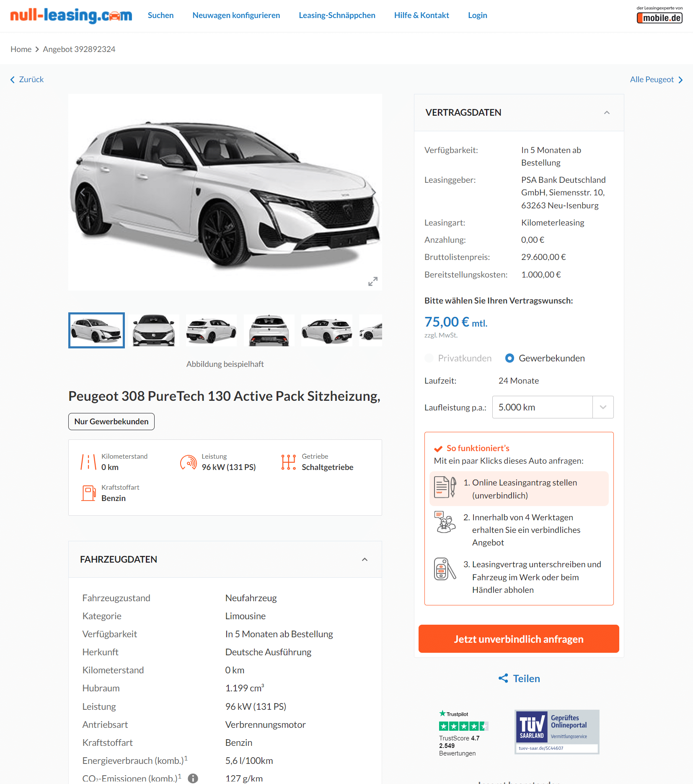Click the Kilometerstand road icon
693x784 pixels.
pyautogui.click(x=88, y=462)
